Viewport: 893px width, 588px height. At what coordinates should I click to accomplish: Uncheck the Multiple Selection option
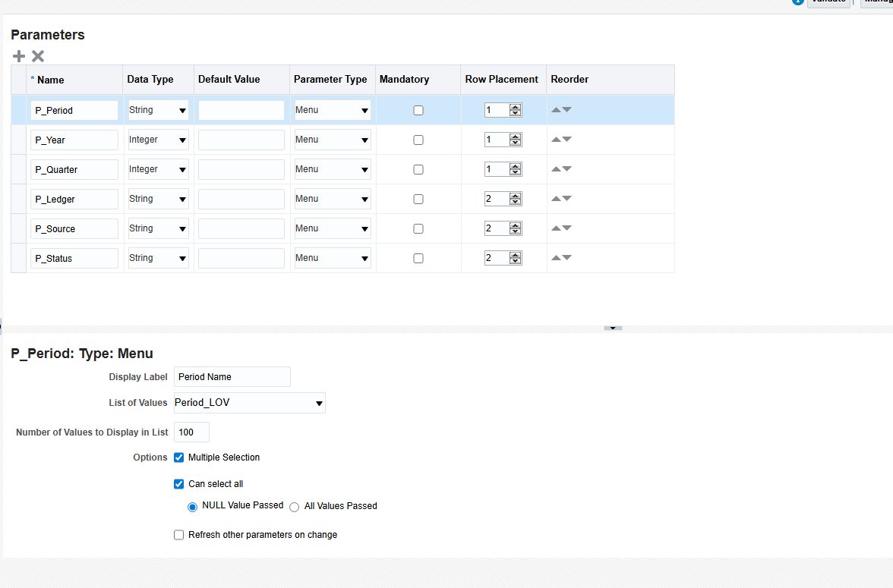tap(179, 458)
